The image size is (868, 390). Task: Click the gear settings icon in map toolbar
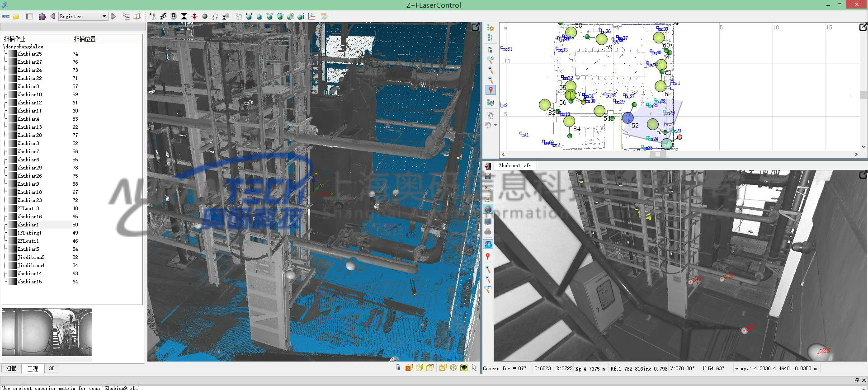(x=491, y=28)
